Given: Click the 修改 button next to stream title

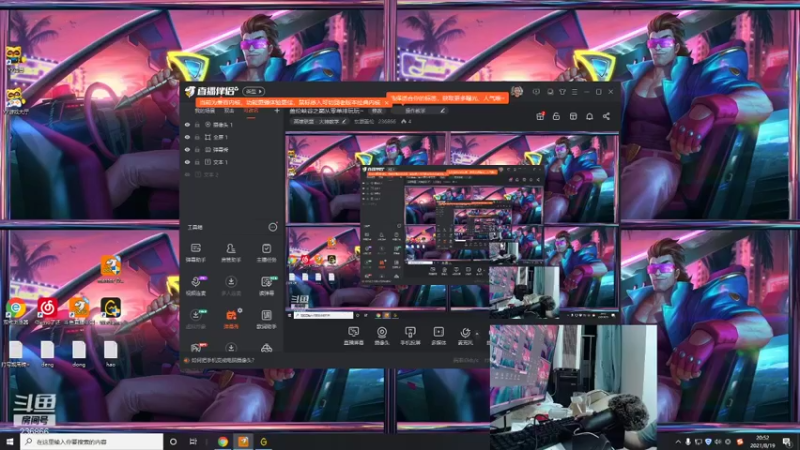Looking at the screenshot, I should point(377,111).
